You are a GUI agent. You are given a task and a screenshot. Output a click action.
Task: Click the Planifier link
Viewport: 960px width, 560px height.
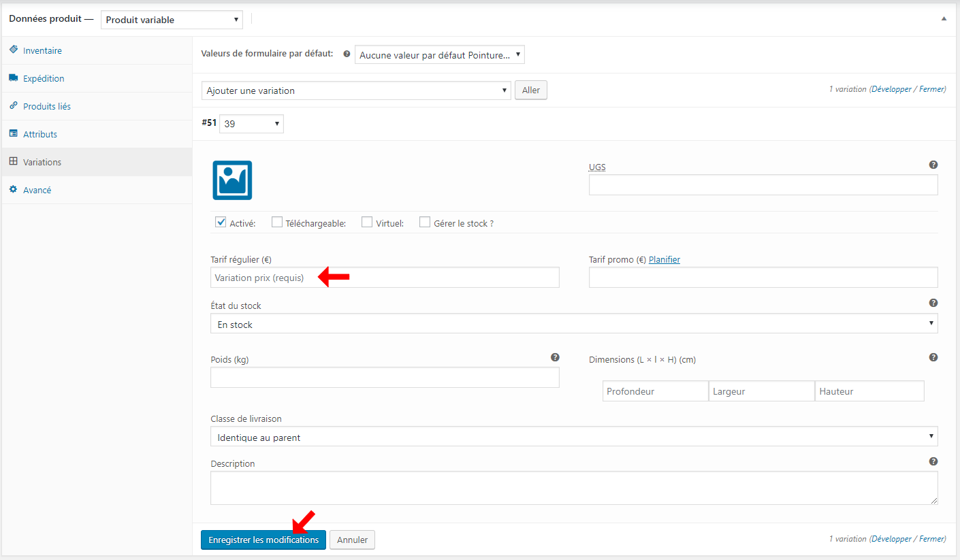pos(664,259)
